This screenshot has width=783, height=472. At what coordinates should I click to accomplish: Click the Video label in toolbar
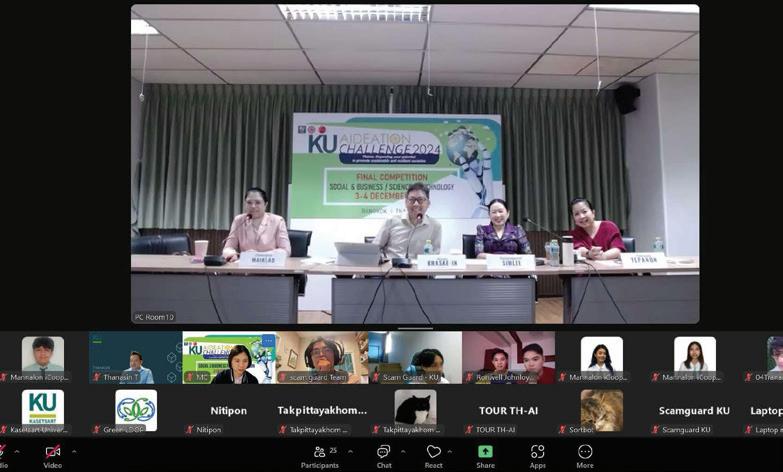coord(52,465)
